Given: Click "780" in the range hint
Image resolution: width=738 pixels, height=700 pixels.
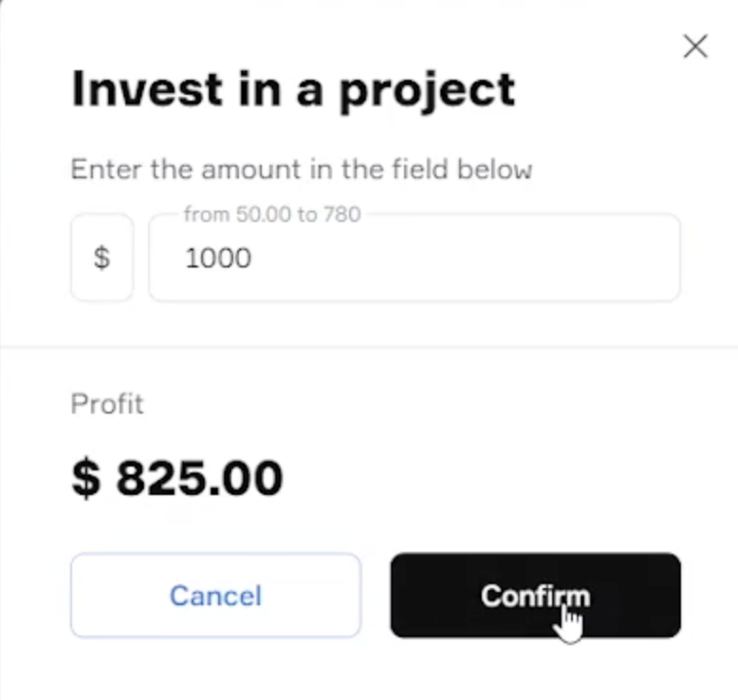Looking at the screenshot, I should [341, 214].
